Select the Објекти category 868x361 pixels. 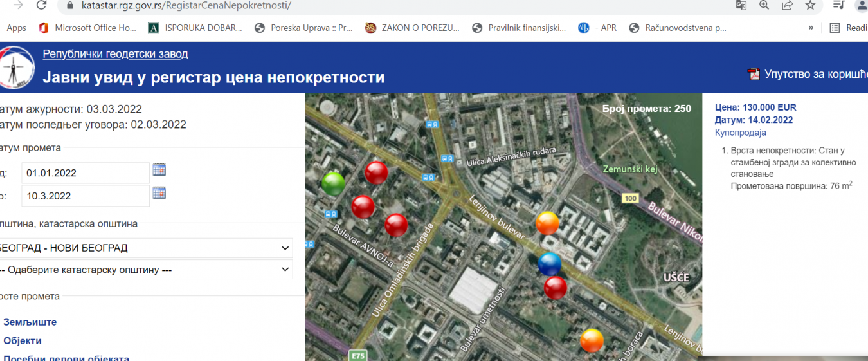point(23,340)
